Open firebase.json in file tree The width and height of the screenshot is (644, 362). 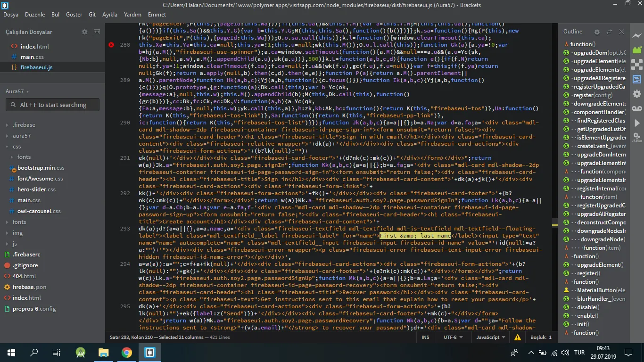coord(30,287)
